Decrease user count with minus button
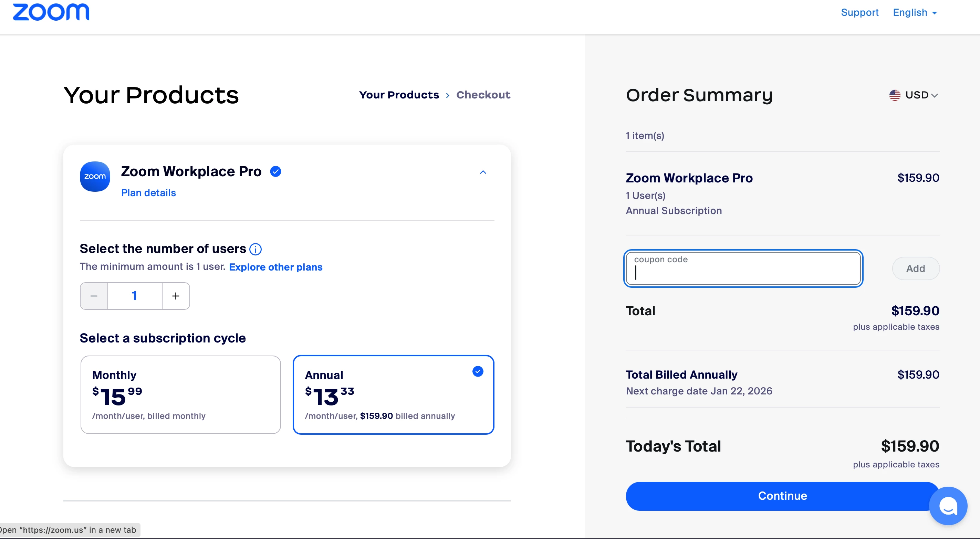The image size is (980, 539). point(94,296)
